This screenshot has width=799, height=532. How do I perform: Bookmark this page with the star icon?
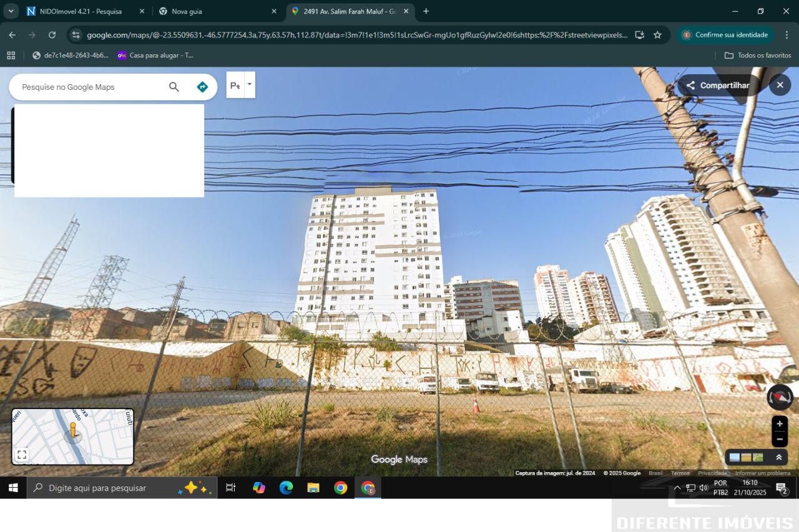coord(657,35)
